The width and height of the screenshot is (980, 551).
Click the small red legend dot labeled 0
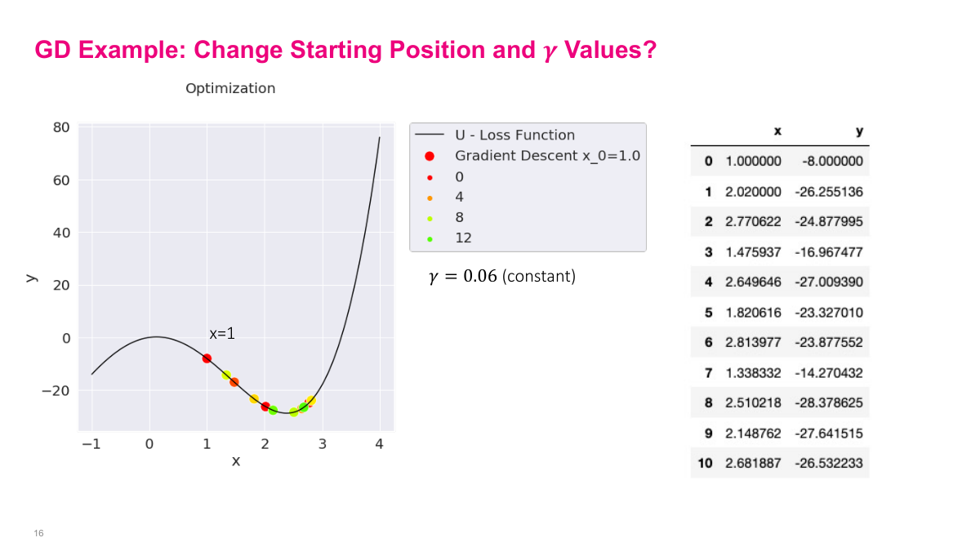(x=430, y=176)
